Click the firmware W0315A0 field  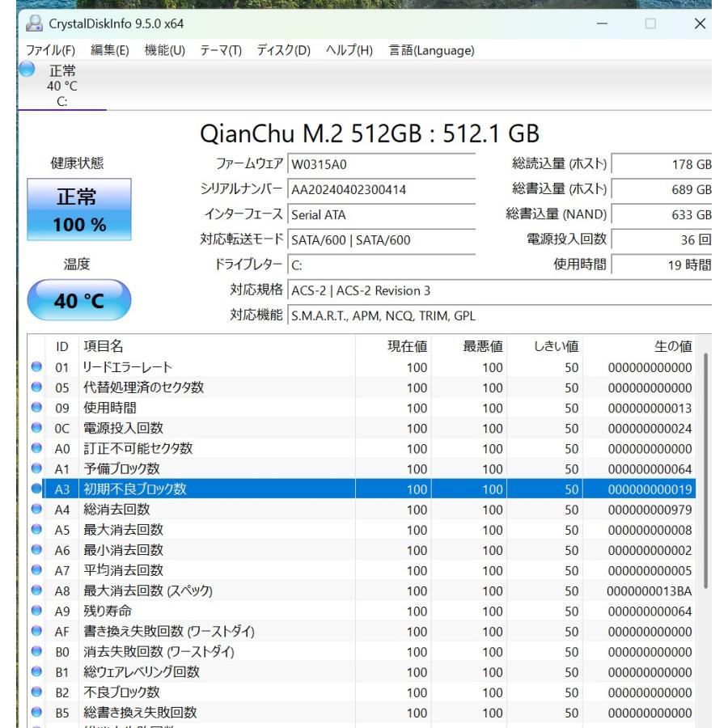(x=382, y=165)
